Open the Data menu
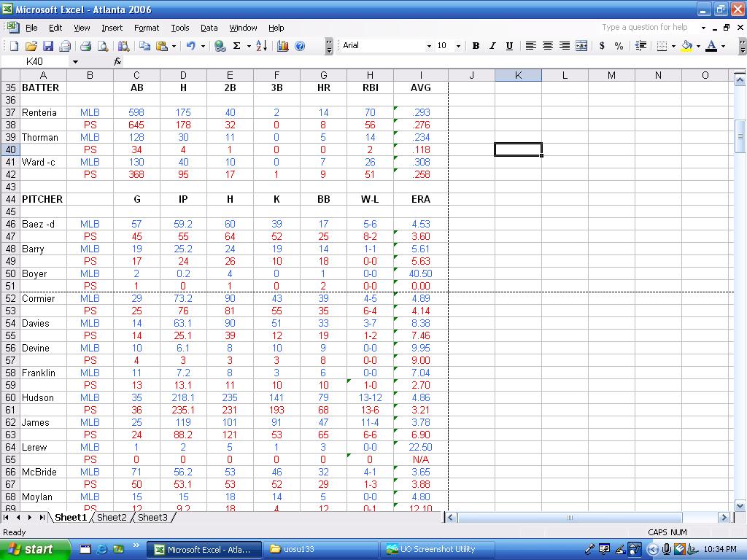The width and height of the screenshot is (747, 560). [x=209, y=28]
